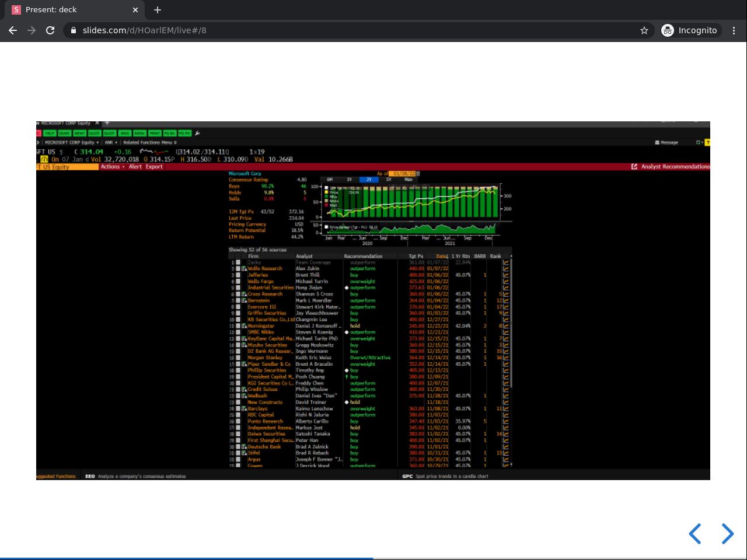The width and height of the screenshot is (747, 560).
Task: Click the wrench settings icon in Bloomberg toolbar
Action: coord(197,133)
